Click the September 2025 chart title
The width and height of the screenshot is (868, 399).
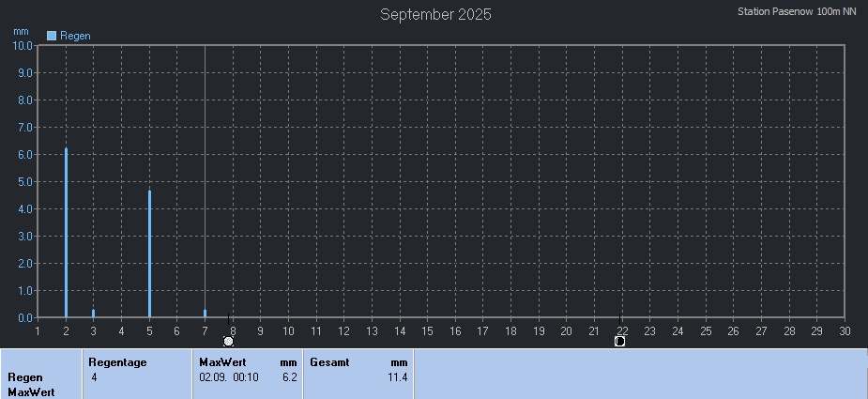click(x=435, y=14)
